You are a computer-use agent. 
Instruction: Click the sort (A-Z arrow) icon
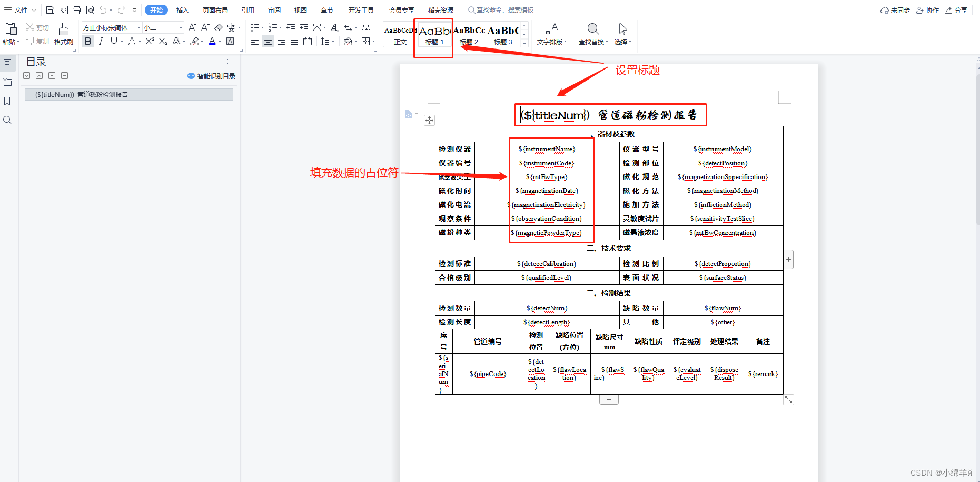point(335,27)
